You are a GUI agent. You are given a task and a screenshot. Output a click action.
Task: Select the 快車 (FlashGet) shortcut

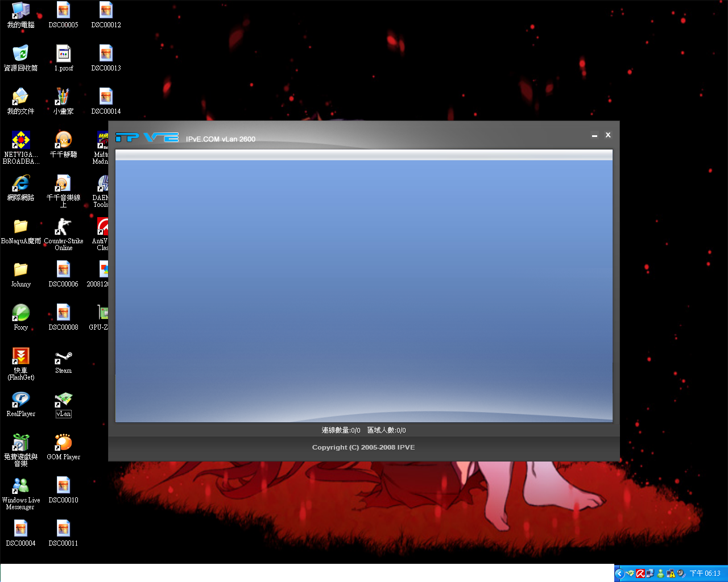tap(20, 364)
